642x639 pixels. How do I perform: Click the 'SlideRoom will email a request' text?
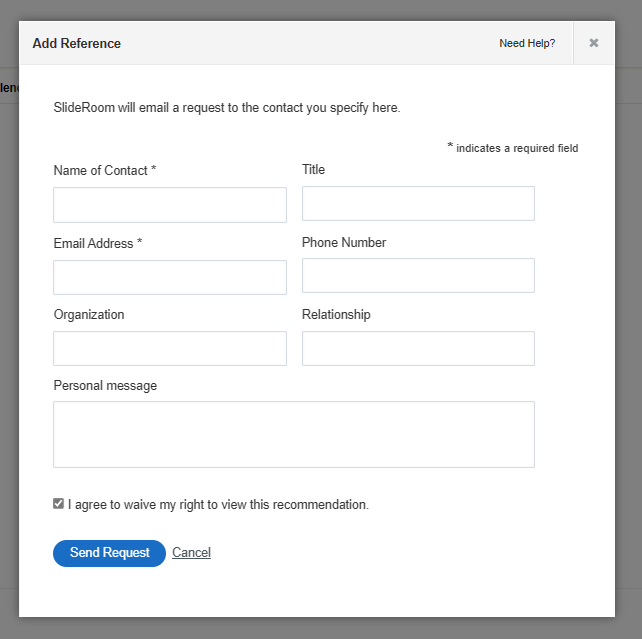coord(227,108)
